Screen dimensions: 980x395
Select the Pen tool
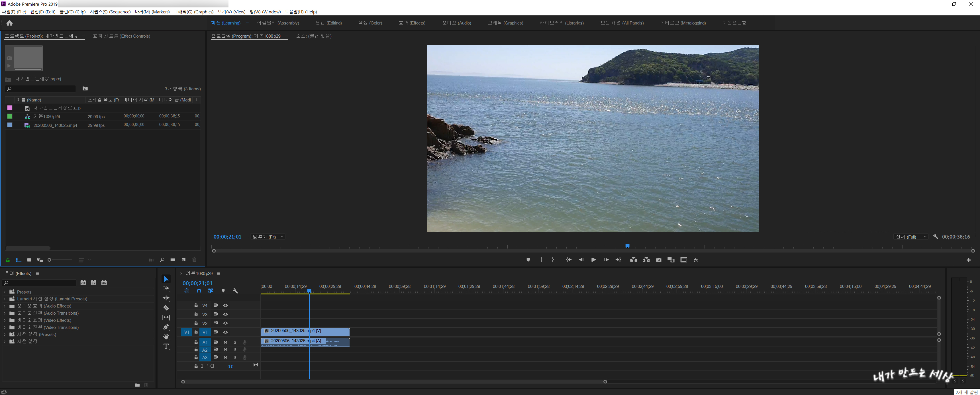click(x=166, y=327)
